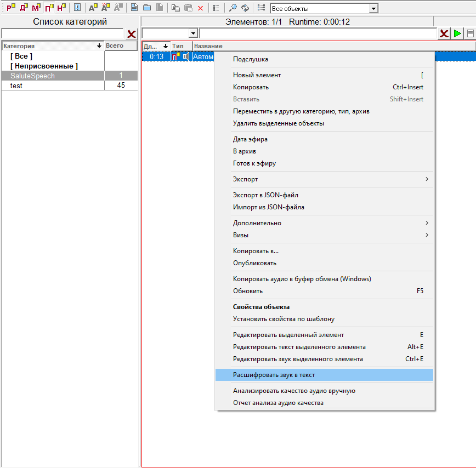The width and height of the screenshot is (476, 468).
Task: Click the red X delete toolbar icon
Action: point(200,8)
